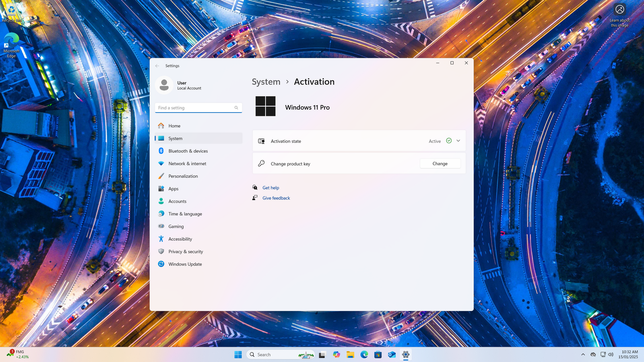Open Privacy & security settings

pyautogui.click(x=198, y=251)
